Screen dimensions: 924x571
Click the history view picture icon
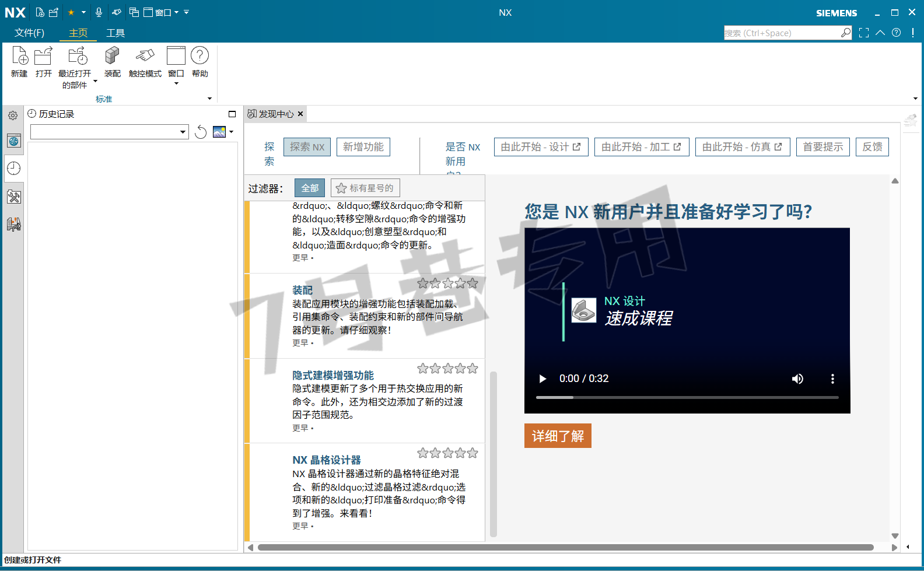click(219, 132)
